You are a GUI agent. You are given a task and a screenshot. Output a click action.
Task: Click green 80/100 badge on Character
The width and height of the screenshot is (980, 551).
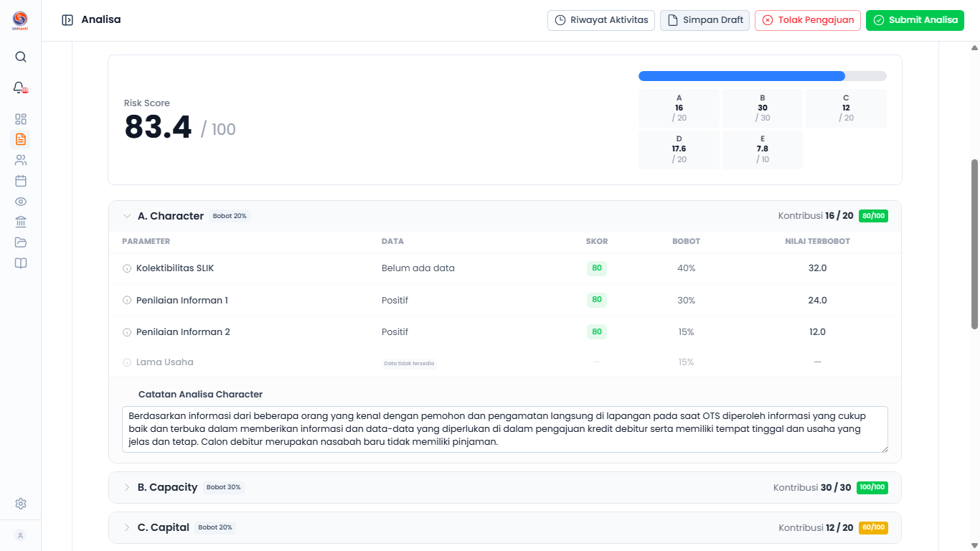point(873,216)
